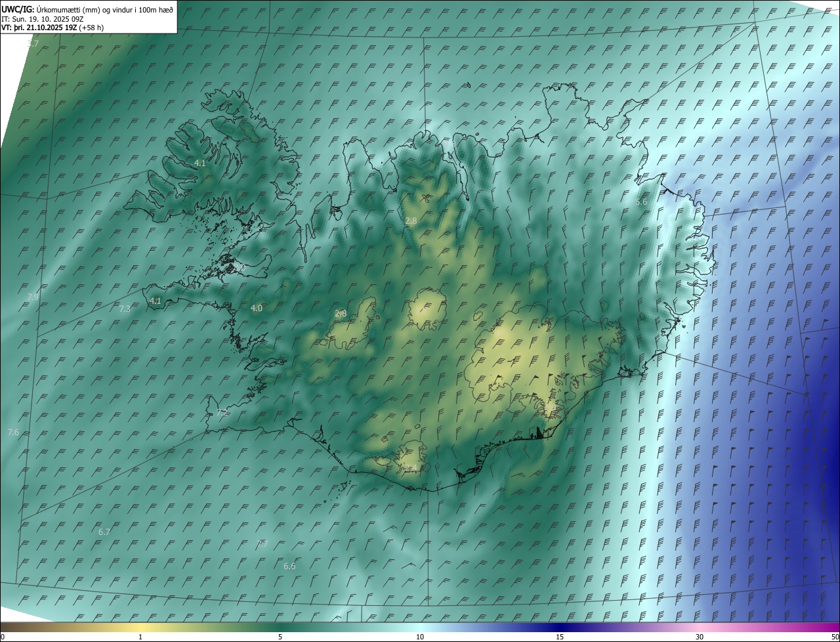The width and height of the screenshot is (840, 642).
Task: Click the '7.9' value label on the map
Action: 33,297
